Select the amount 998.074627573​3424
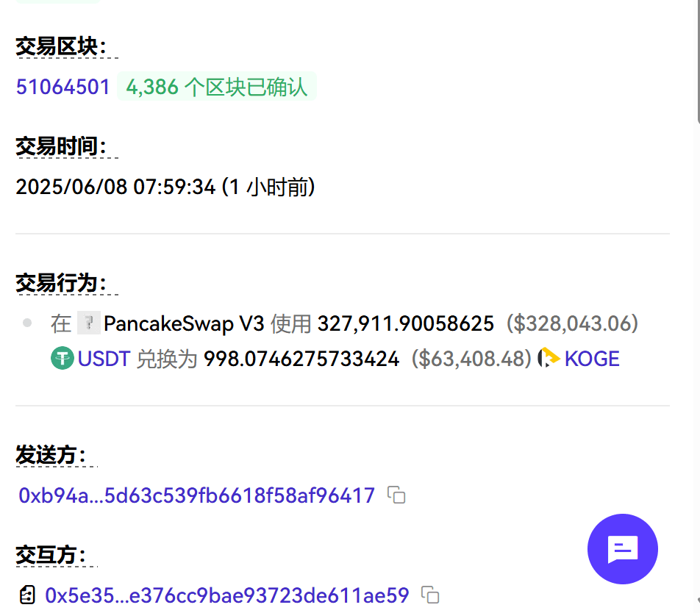Screen dimensions: 700x613 301,359
